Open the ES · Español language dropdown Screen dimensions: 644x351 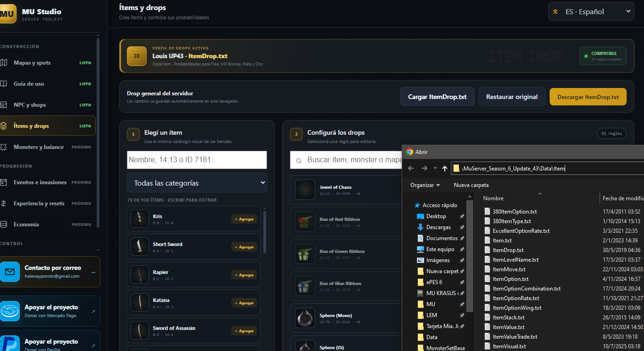coord(591,11)
